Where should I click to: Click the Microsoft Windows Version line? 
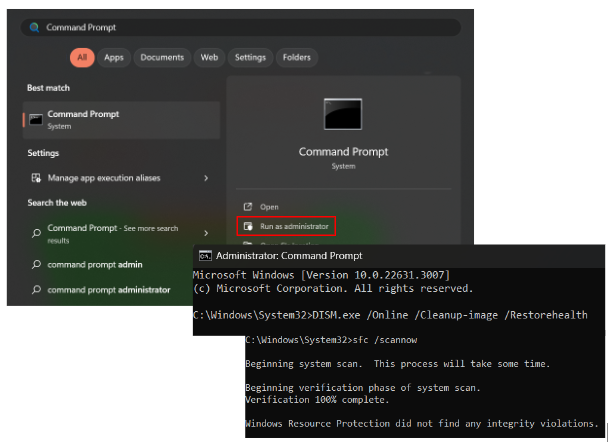point(321,275)
